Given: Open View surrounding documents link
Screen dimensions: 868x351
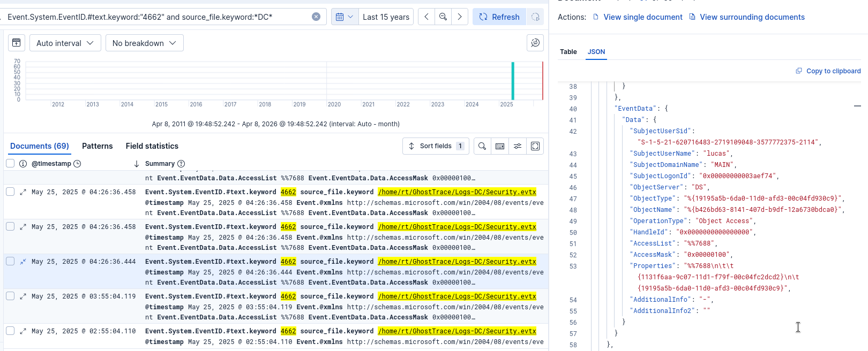Looking at the screenshot, I should click(x=747, y=17).
